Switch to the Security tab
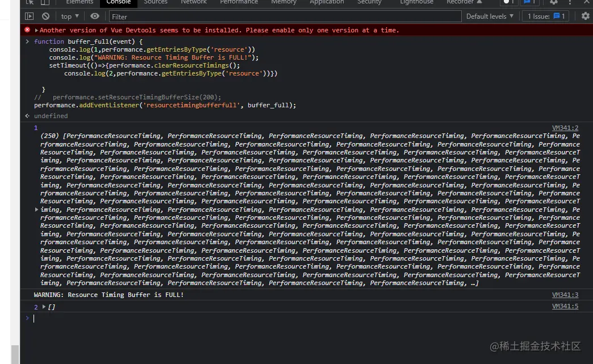Viewport: 593px width, 364px height. click(370, 2)
